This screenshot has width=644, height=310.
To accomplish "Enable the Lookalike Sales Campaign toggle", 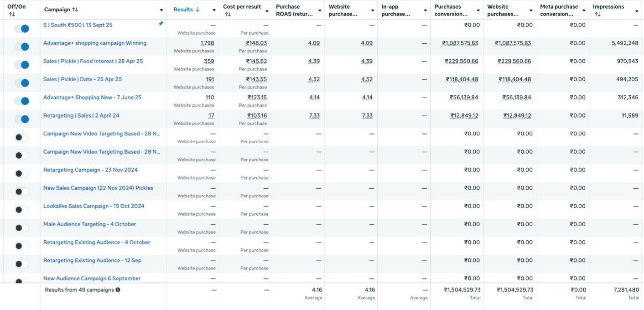I will point(21,210).
